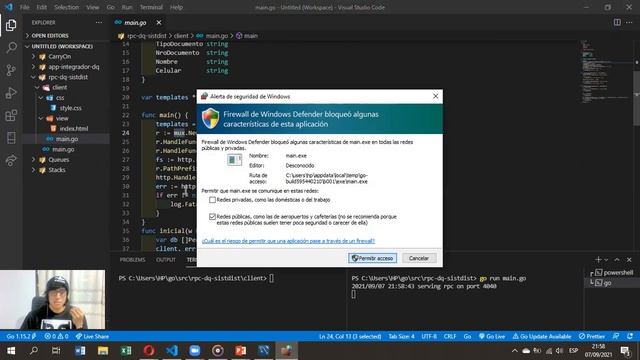The height and width of the screenshot is (360, 640).
Task: Enable the Redes privadas checkbox
Action: pyautogui.click(x=212, y=200)
